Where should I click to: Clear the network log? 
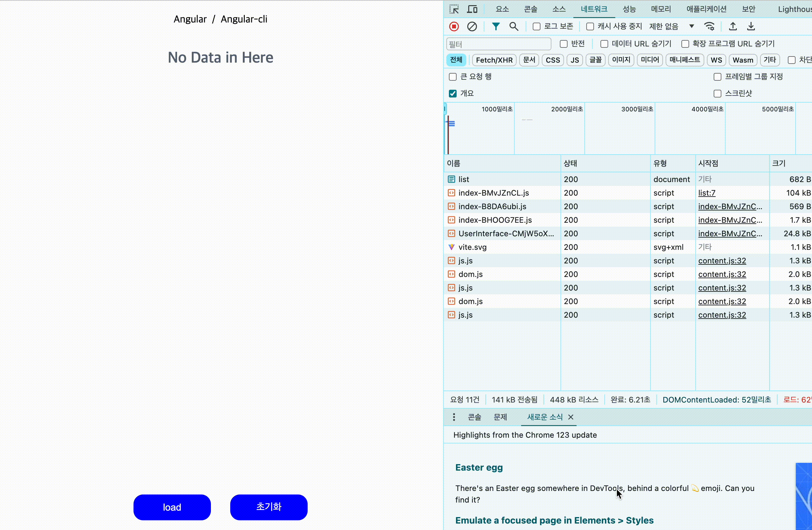coord(472,26)
